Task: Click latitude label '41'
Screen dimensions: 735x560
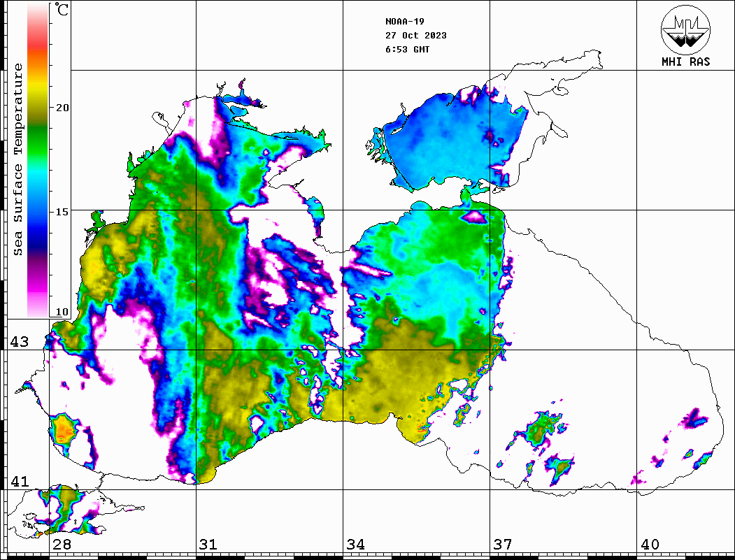Action: (x=20, y=482)
